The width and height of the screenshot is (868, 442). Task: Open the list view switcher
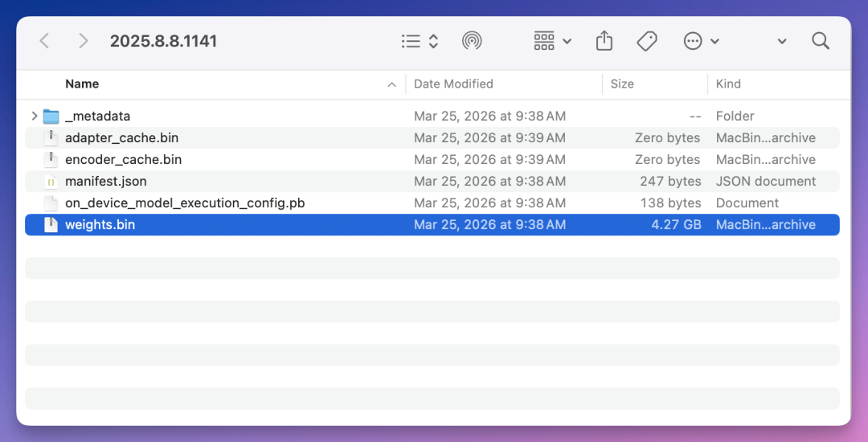420,41
